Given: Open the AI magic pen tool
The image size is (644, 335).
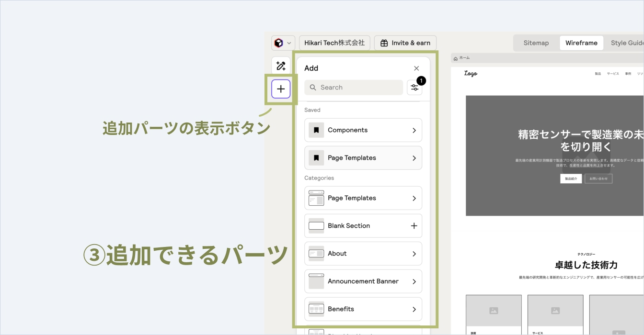Looking at the screenshot, I should click(281, 66).
